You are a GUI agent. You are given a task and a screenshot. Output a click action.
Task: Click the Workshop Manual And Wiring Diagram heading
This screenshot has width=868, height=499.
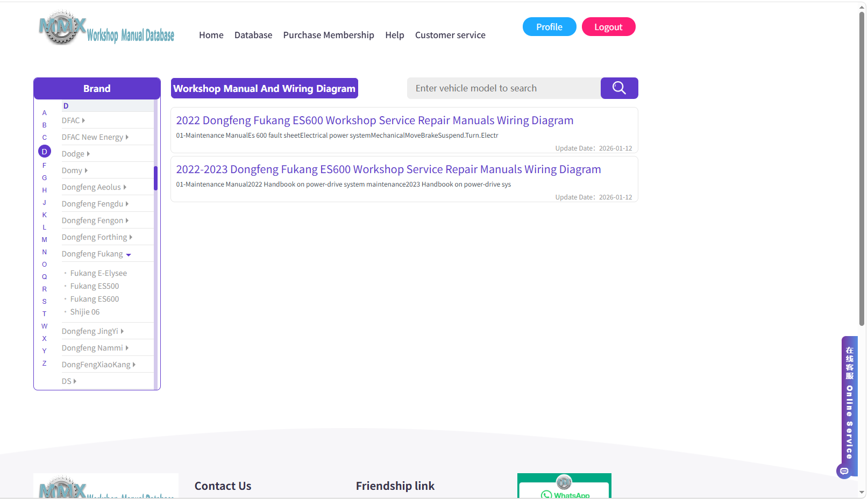pos(265,89)
